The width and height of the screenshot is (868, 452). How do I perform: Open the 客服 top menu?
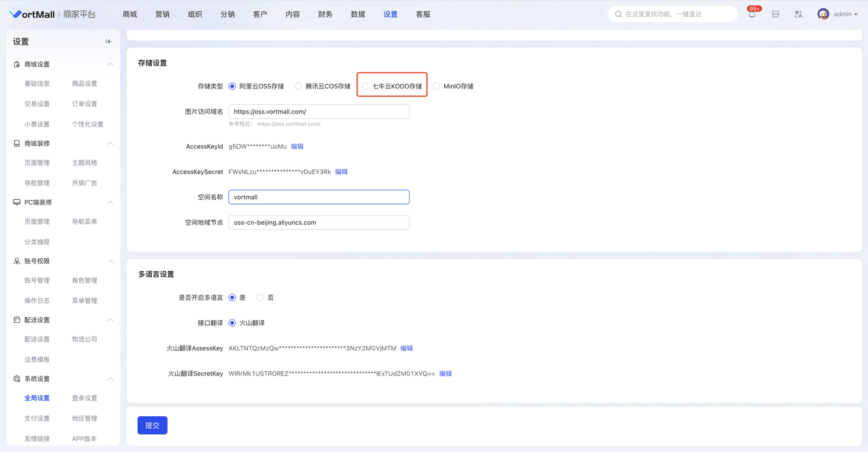coord(423,14)
